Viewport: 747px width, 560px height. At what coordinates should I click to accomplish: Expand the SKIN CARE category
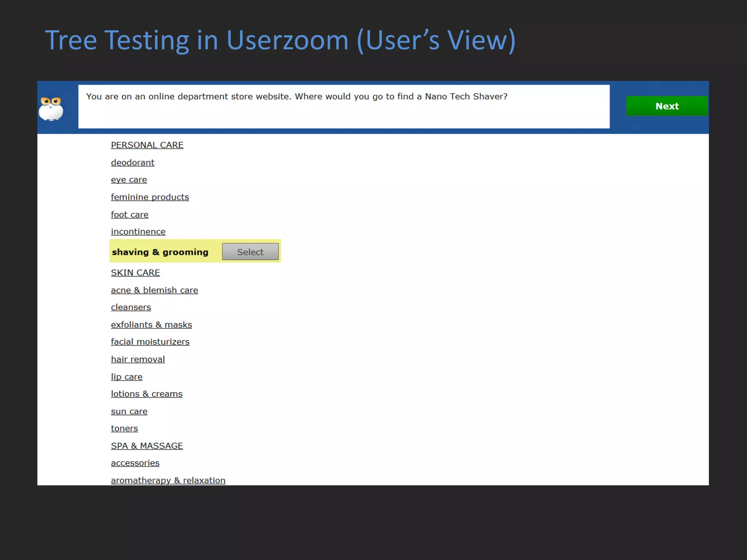click(x=135, y=273)
